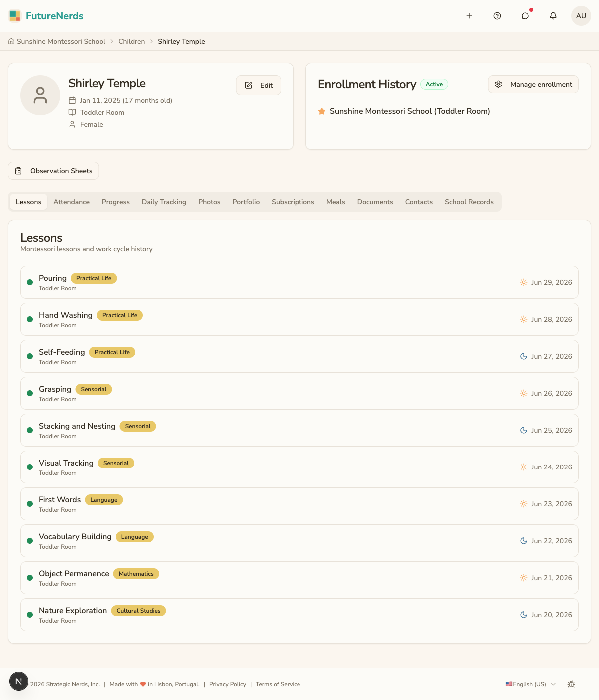Viewport: 599px width, 700px height.
Task: Click the FutureNerds logo
Action: 46,16
